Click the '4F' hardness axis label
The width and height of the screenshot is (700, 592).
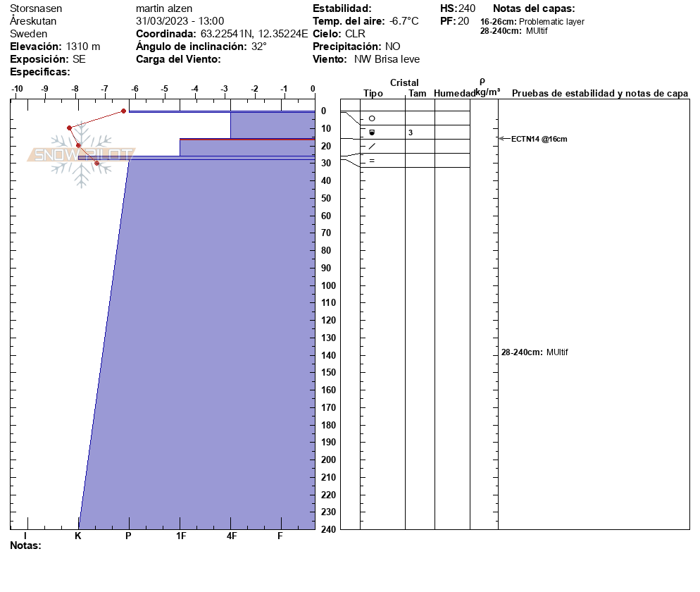(x=231, y=536)
